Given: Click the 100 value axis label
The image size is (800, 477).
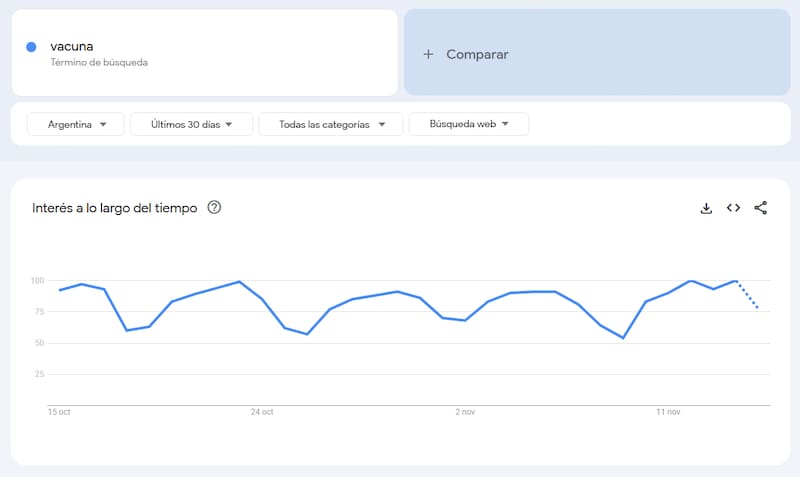Looking at the screenshot, I should tap(38, 280).
